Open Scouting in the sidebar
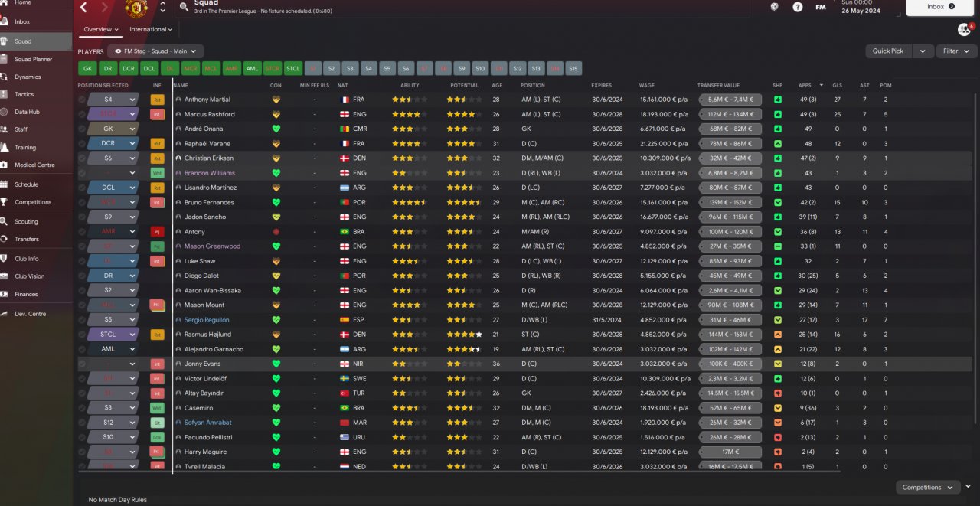Screen dimensions: 980x506 tap(36, 221)
